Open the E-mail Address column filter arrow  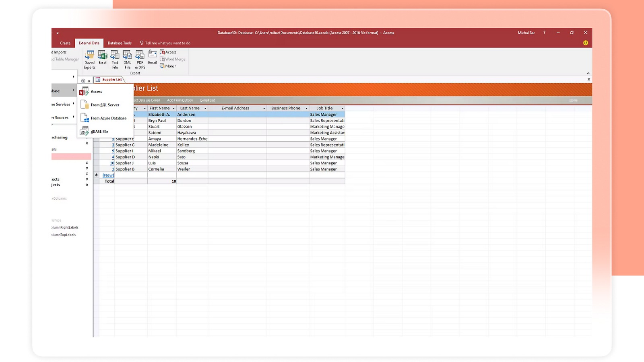[x=264, y=108]
